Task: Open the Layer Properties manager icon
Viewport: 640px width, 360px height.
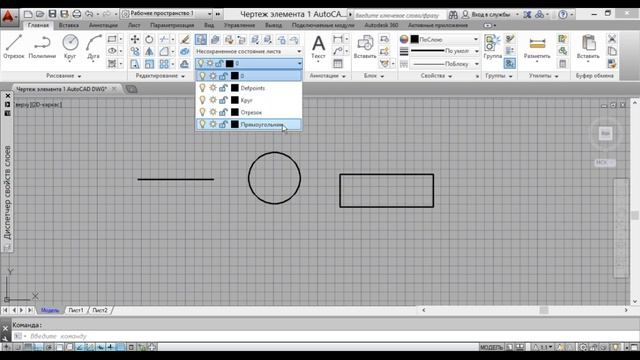Action: click(201, 40)
